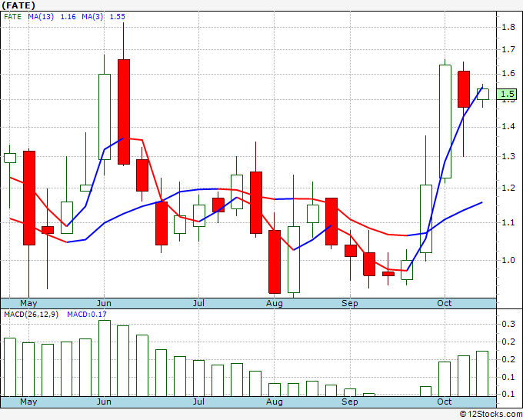Click the 12Stocks.com copyright link

[491, 414]
